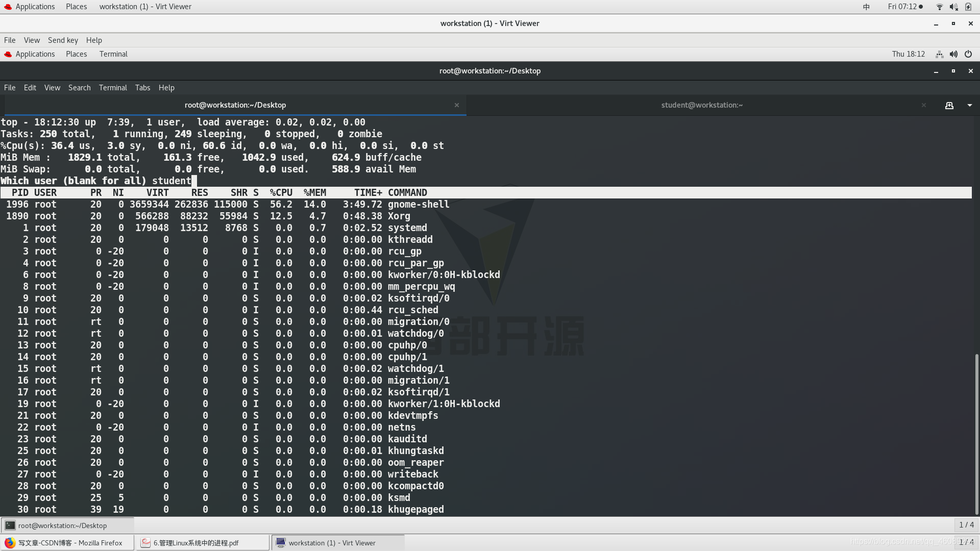Switch to 'student@workstation:~' tab
The width and height of the screenshot is (980, 551).
701,104
